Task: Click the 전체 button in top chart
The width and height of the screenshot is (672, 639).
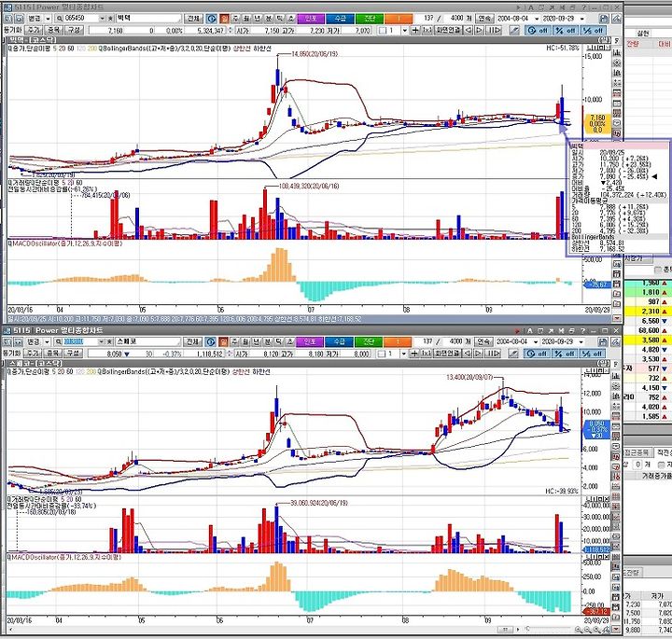Action: tap(193, 19)
